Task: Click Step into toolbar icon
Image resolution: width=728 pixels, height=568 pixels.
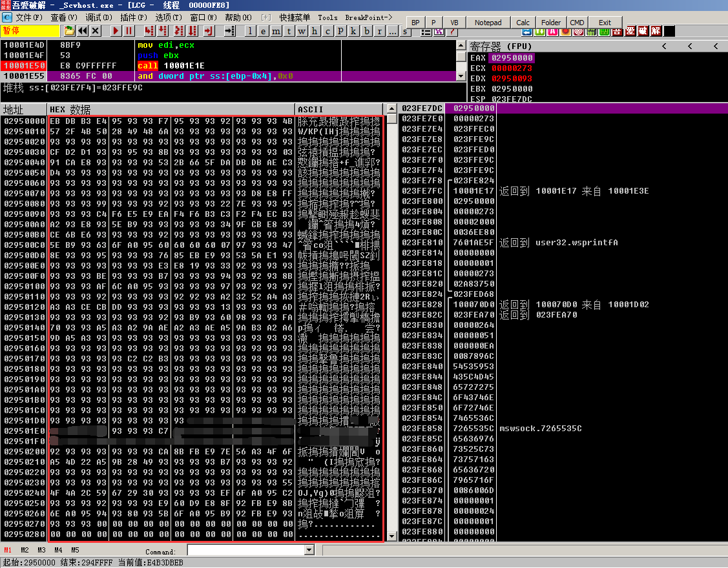Action: point(149,30)
